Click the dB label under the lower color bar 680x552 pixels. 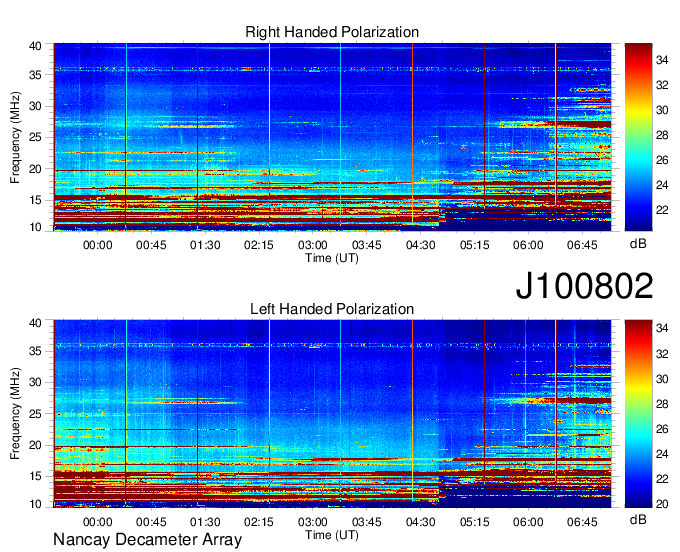pyautogui.click(x=638, y=520)
